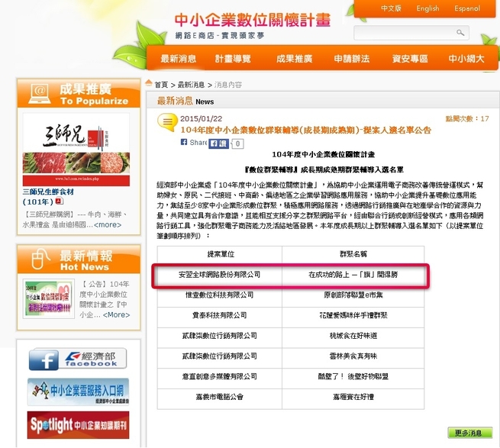Screen dimensions: 500x448
Task: Switch language to English
Action: [427, 8]
